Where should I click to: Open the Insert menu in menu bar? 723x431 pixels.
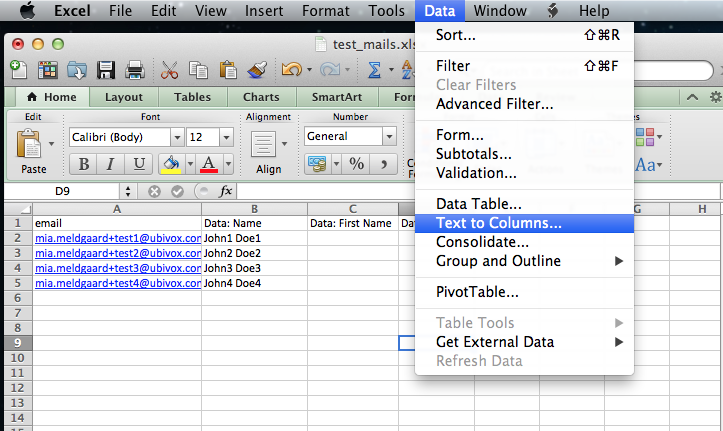(264, 11)
